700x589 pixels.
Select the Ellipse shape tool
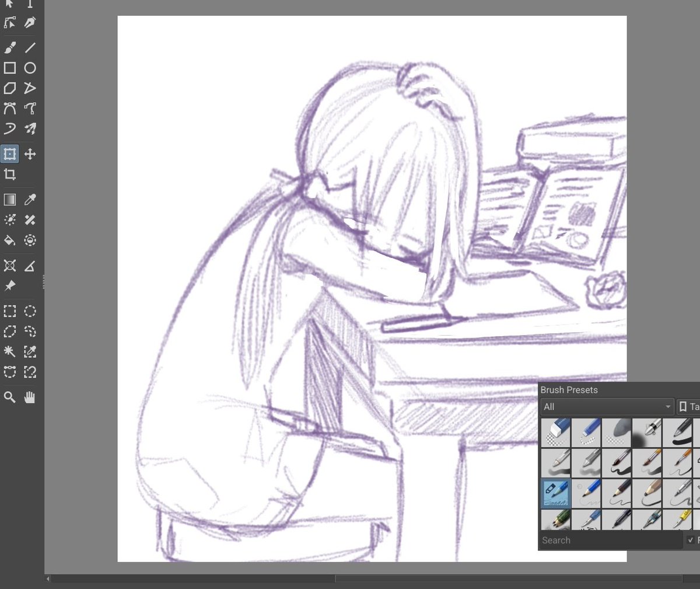[30, 68]
